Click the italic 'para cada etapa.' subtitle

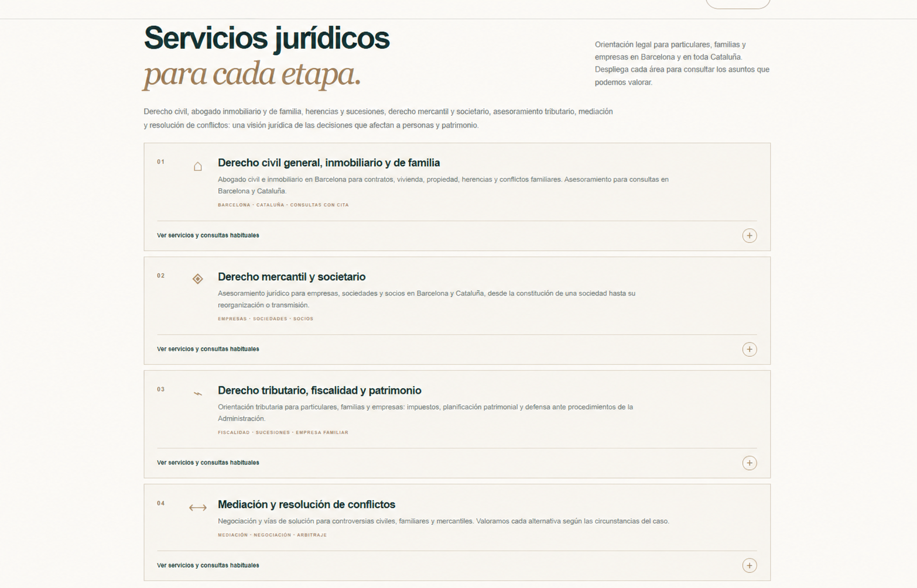pyautogui.click(x=252, y=74)
